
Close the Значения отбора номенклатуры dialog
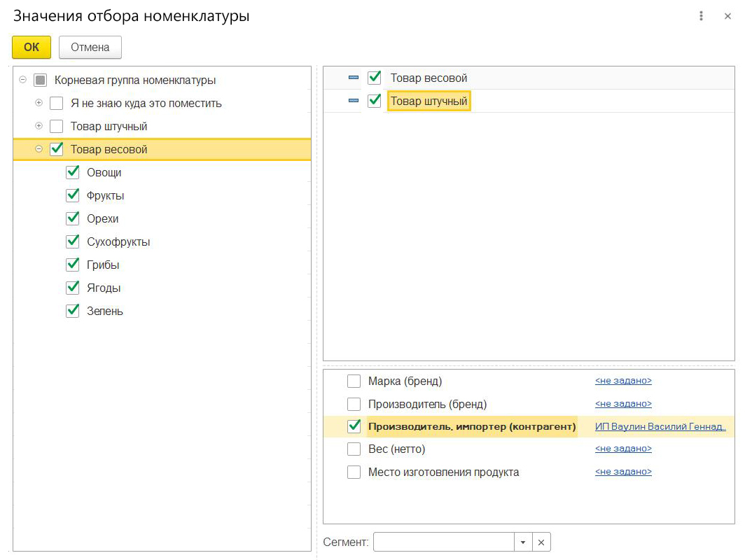[727, 16]
